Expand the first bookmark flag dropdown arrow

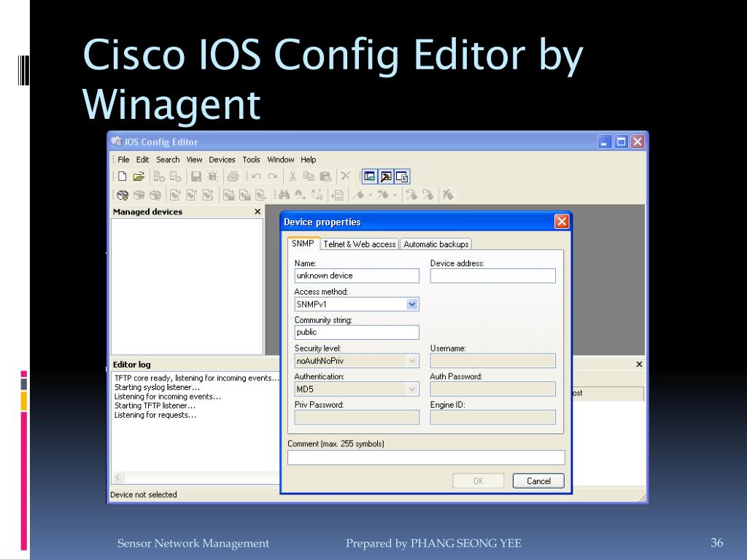pyautogui.click(x=371, y=195)
